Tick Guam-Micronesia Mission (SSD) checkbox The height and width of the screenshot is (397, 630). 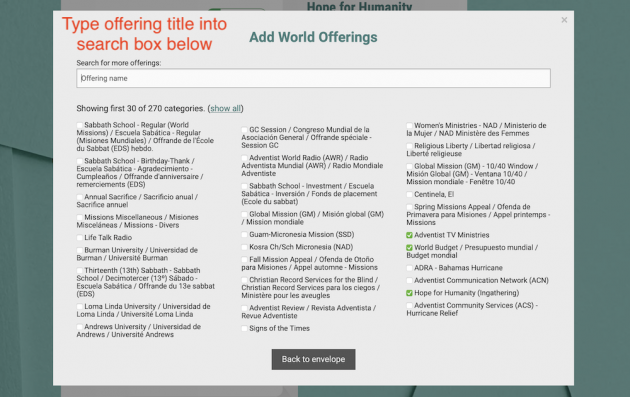point(244,235)
